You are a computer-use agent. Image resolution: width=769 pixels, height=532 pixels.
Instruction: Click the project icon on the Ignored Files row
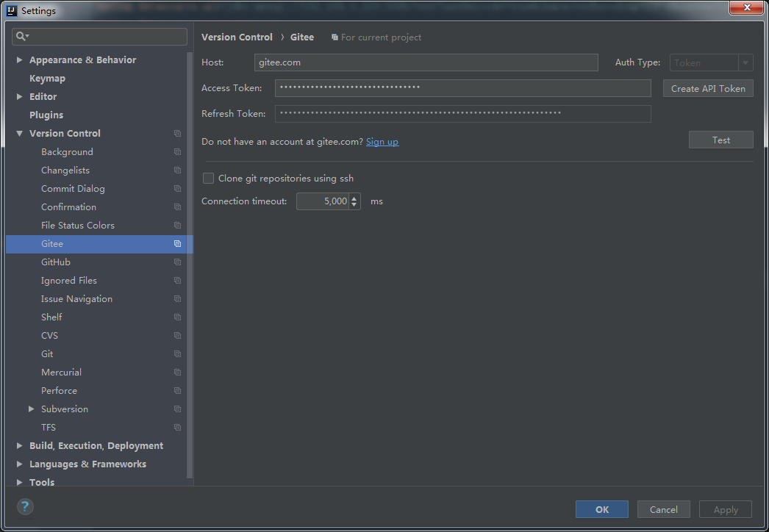coord(177,281)
